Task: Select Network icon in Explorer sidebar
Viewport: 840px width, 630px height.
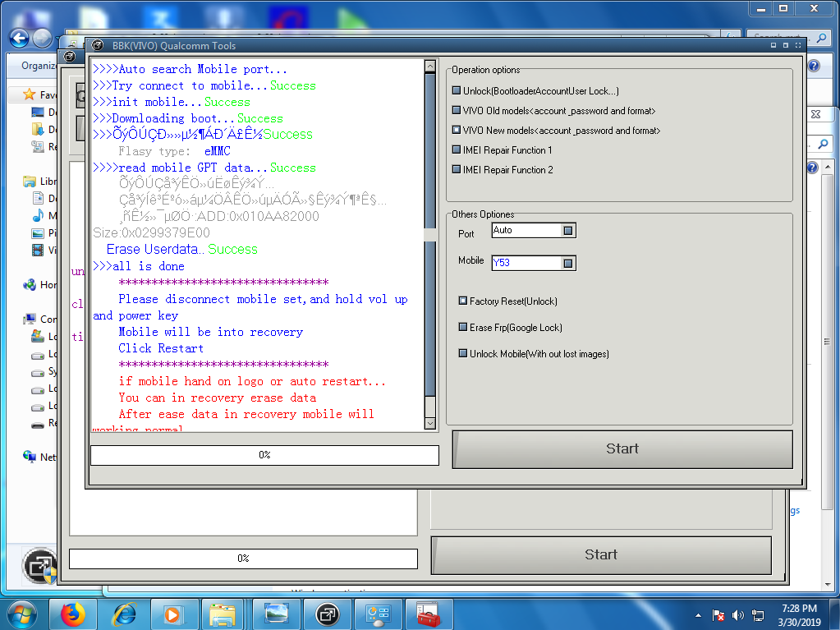Action: click(x=30, y=457)
